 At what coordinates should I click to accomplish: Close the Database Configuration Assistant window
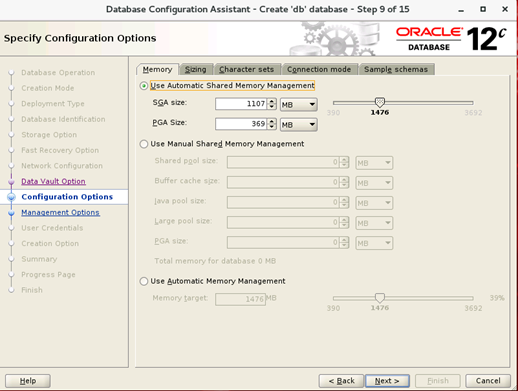(505, 9)
